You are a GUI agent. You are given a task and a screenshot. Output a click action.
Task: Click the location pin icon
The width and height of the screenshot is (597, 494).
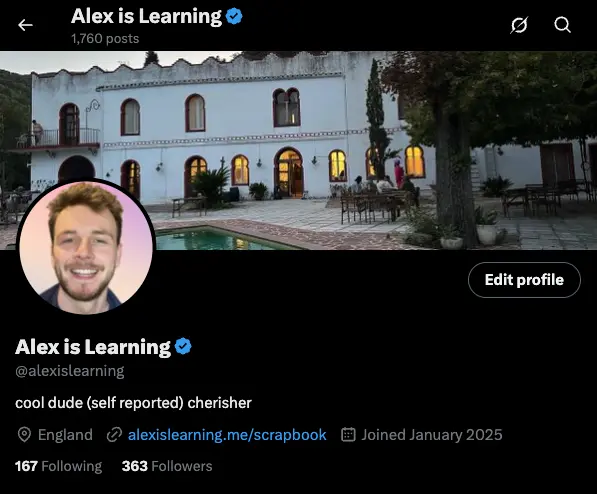click(24, 435)
